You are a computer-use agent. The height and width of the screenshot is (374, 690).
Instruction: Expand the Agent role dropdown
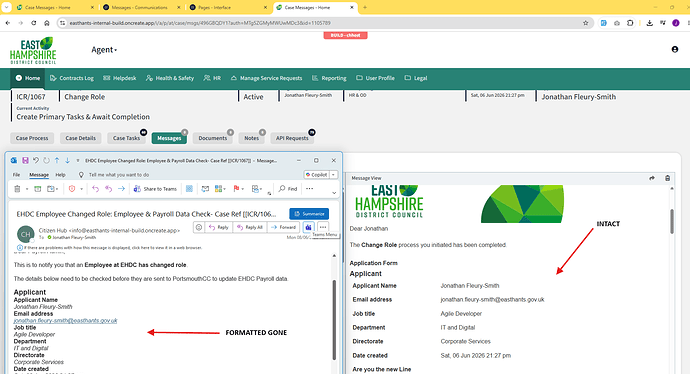[x=104, y=50]
